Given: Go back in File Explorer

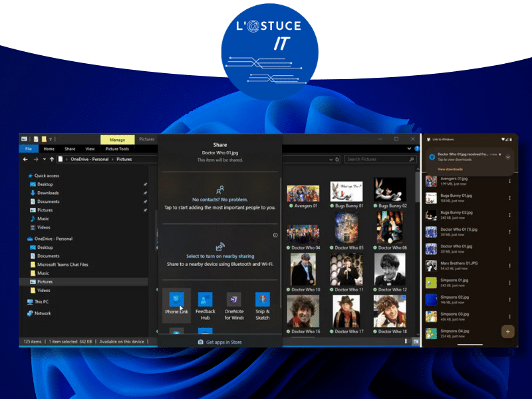Looking at the screenshot, I should pos(25,159).
